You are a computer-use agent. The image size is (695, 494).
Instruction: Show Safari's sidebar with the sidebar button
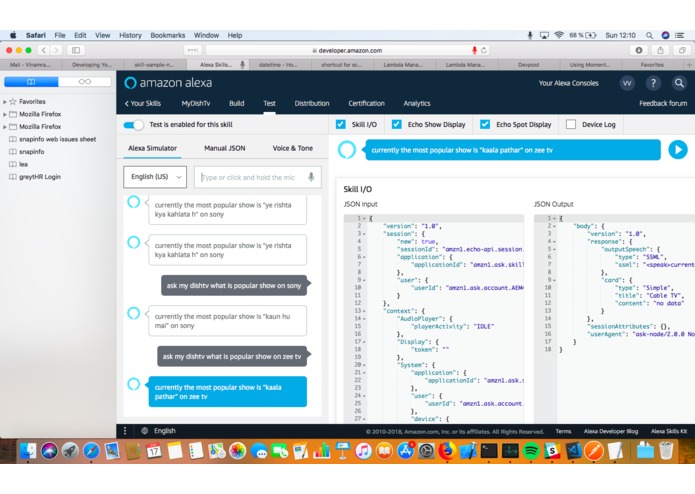coord(76,50)
